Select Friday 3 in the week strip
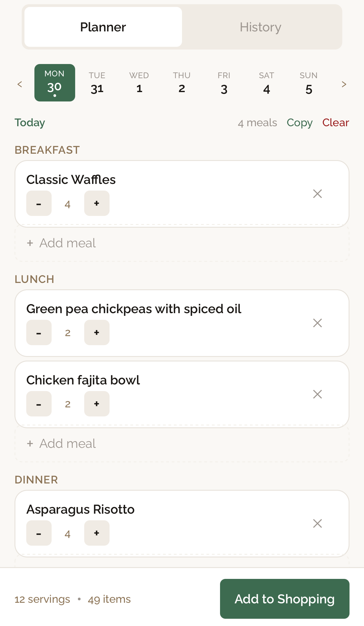The width and height of the screenshot is (364, 626). [224, 83]
